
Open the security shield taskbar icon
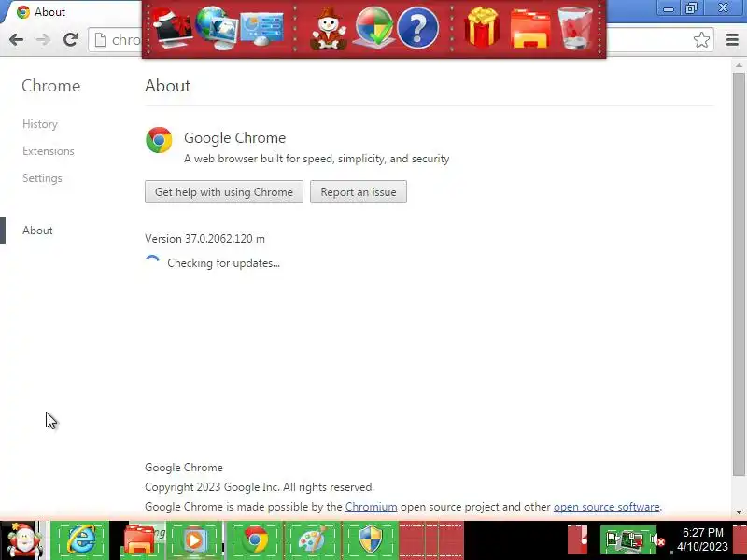(x=370, y=540)
